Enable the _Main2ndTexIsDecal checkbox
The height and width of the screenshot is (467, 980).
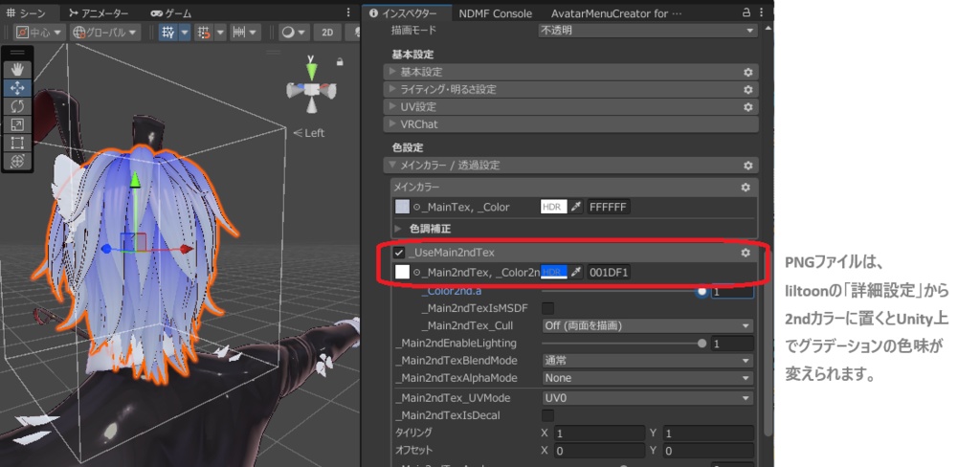coord(547,415)
